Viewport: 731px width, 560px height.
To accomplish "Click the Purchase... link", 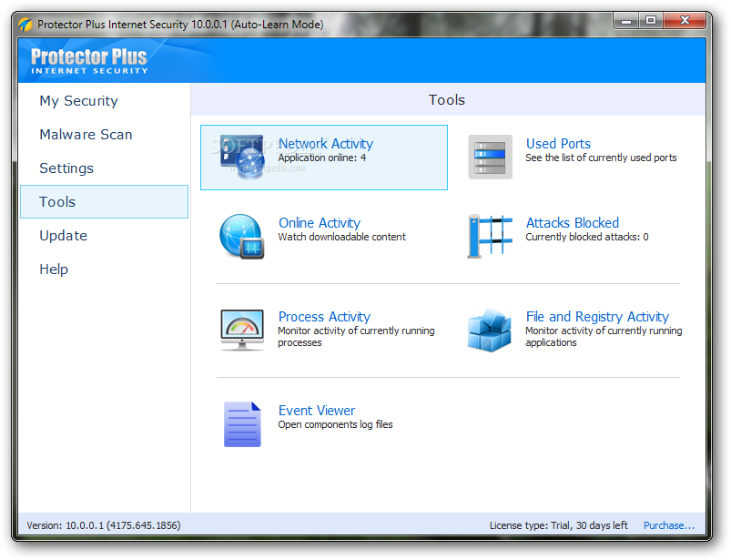I will pos(669,525).
